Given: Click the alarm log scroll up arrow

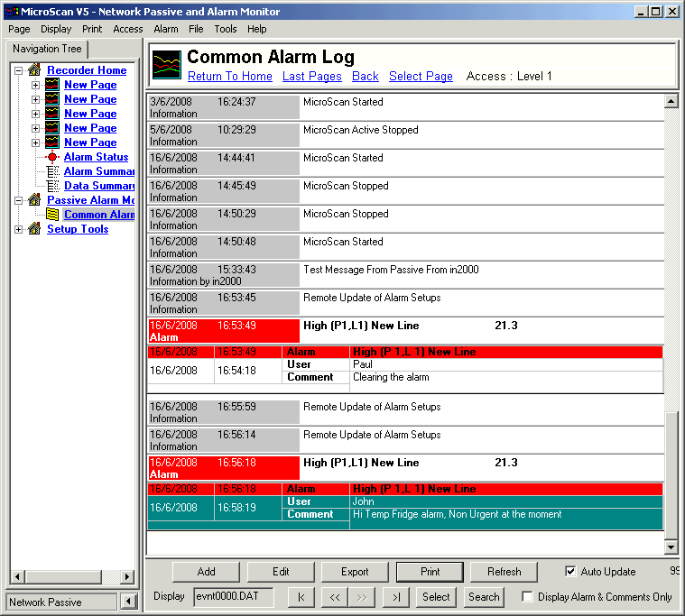Looking at the screenshot, I should click(671, 102).
